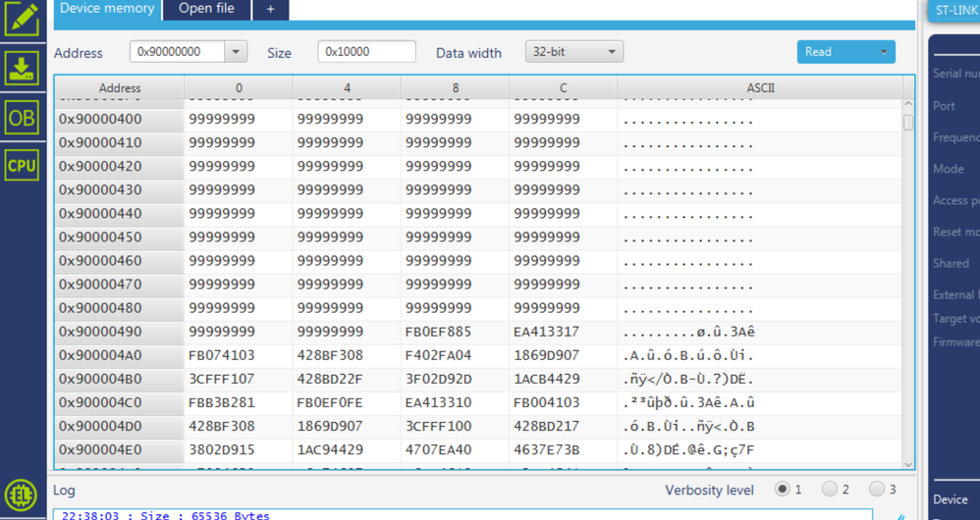
Task: Select address row 0x900004A0
Action: pos(120,355)
